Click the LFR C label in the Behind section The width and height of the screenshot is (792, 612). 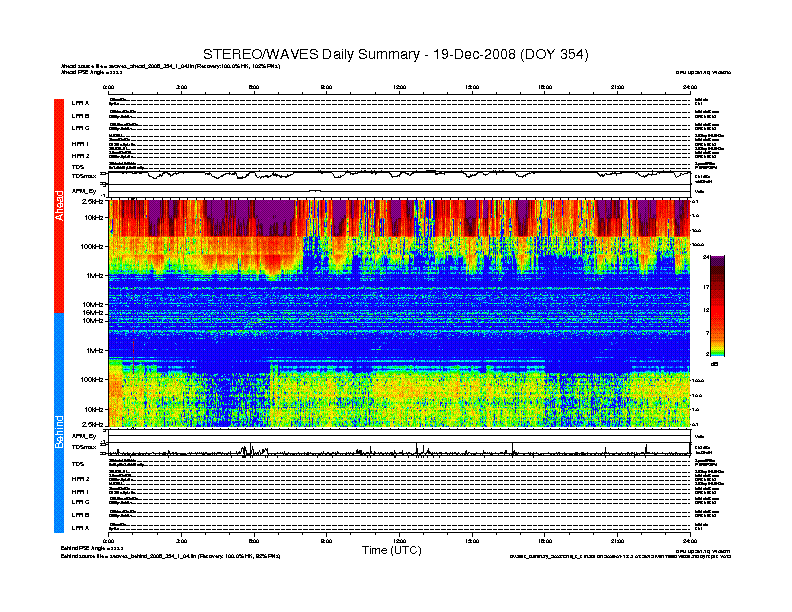80,502
